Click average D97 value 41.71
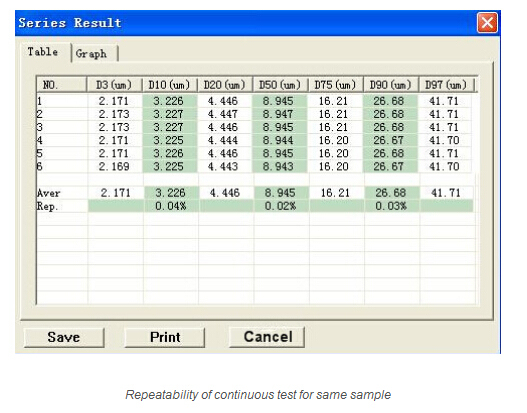The height and width of the screenshot is (413, 527). point(446,193)
